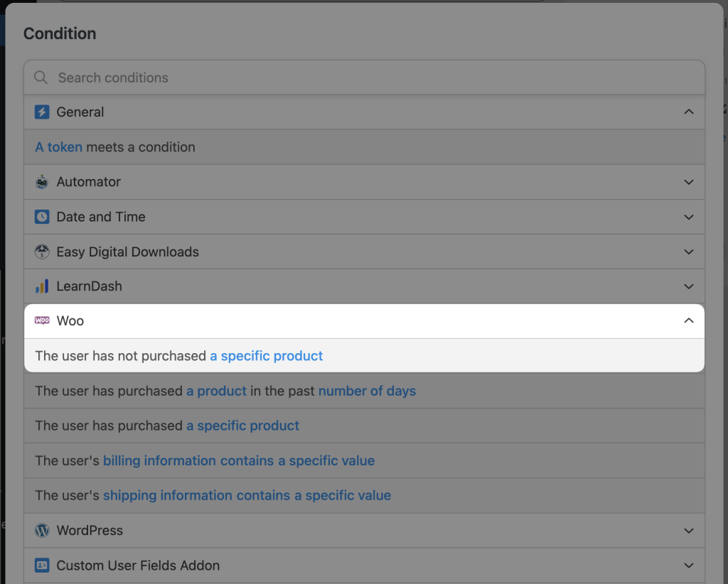728x584 pixels.
Task: Click the LearnDash bar chart icon
Action: coord(42,286)
